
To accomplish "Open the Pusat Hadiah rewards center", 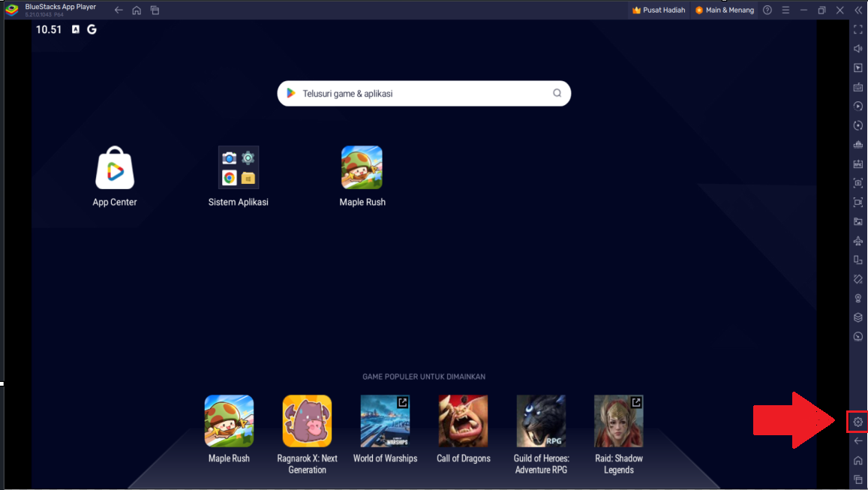I will click(659, 10).
